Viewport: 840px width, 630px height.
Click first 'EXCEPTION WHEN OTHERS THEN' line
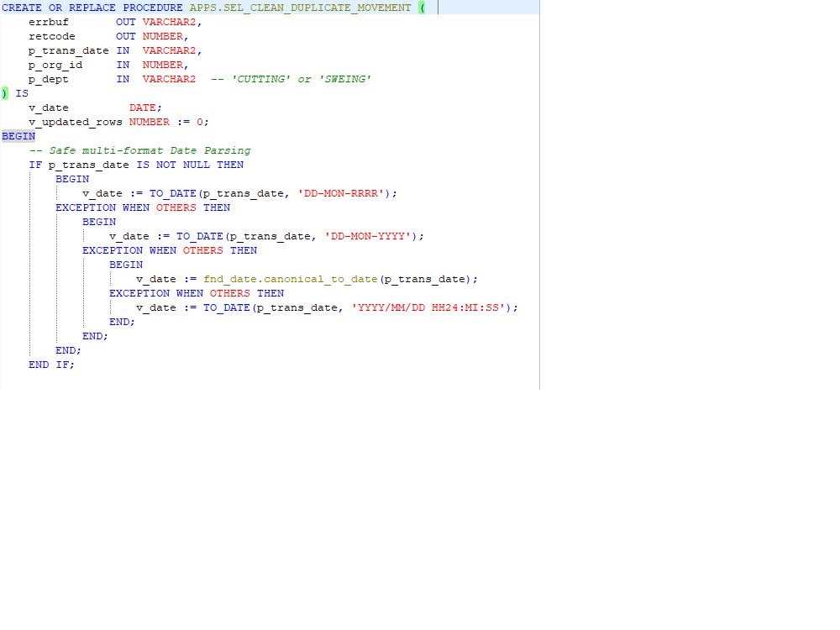pos(143,207)
